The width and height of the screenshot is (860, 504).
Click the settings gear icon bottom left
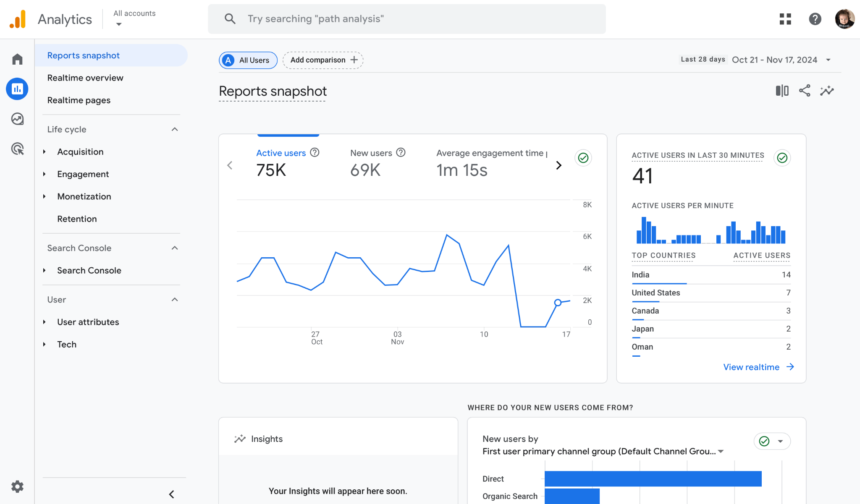(17, 486)
